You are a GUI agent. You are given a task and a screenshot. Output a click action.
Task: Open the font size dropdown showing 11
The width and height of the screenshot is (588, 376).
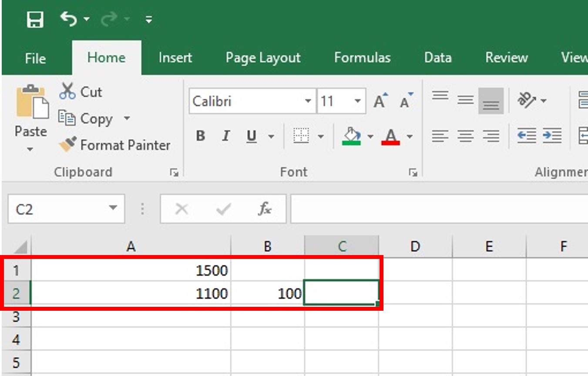358,101
